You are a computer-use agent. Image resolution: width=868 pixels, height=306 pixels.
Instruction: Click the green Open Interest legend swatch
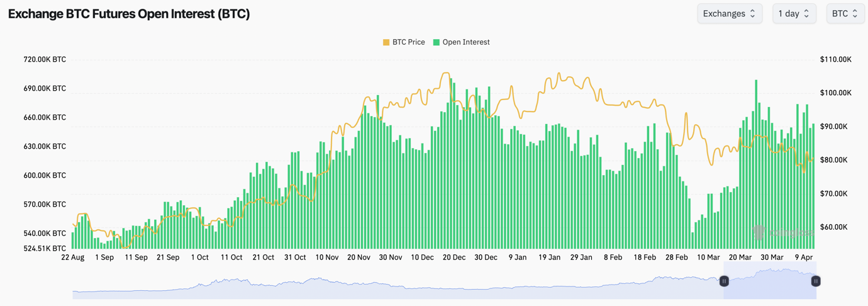pos(437,42)
